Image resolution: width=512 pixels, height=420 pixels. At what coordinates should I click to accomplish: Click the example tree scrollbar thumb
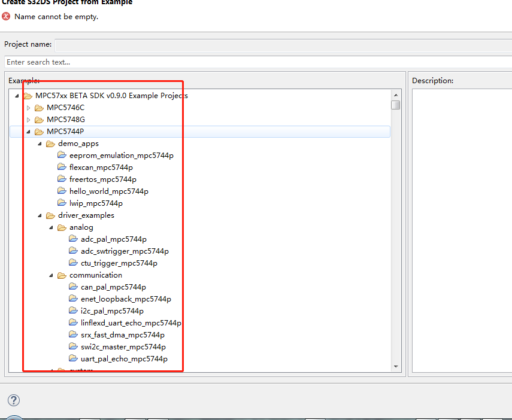(396, 105)
